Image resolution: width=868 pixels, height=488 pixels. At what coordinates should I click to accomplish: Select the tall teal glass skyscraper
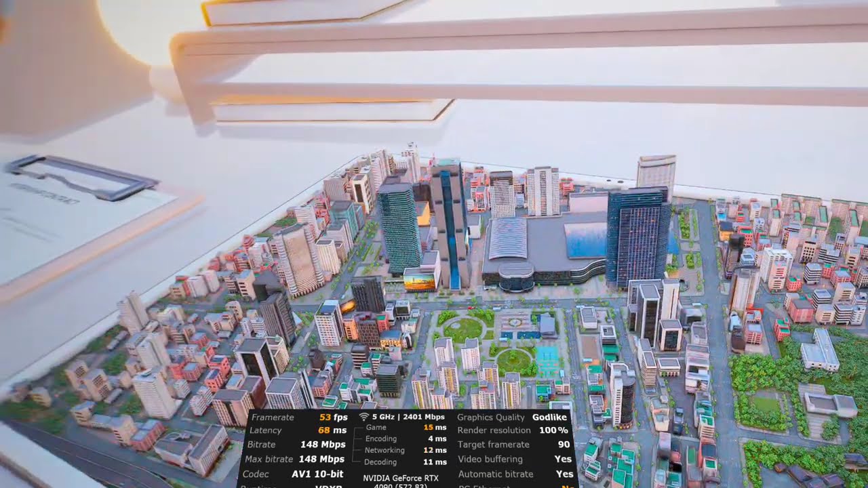[x=399, y=225]
